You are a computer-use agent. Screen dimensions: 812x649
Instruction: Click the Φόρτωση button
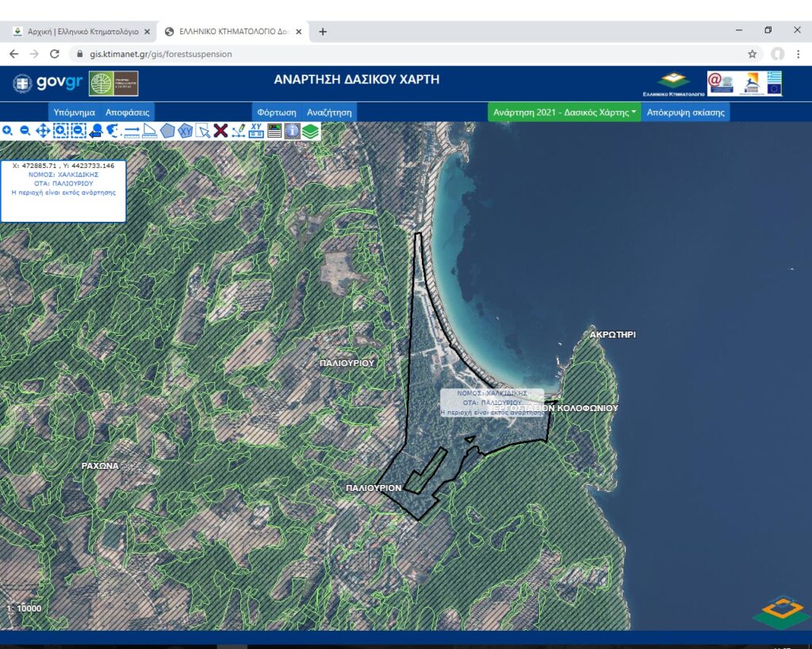(x=277, y=113)
